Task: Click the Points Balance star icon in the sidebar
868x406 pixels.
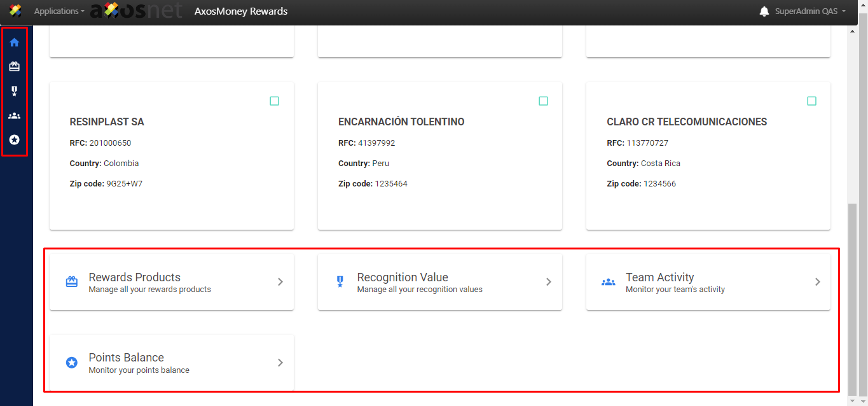Action: 14,139
